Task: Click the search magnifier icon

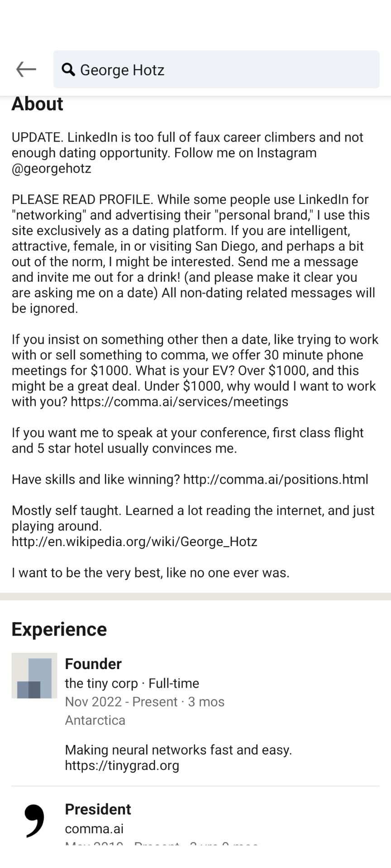Action: (x=68, y=70)
